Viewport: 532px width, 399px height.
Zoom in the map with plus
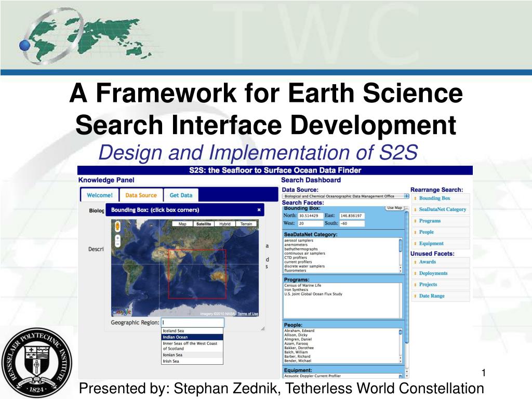pos(117,238)
